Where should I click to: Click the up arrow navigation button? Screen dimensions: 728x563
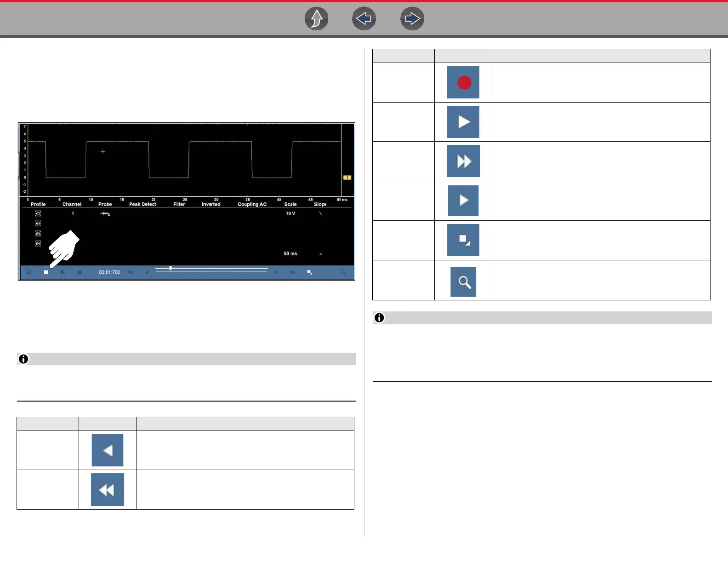[317, 19]
